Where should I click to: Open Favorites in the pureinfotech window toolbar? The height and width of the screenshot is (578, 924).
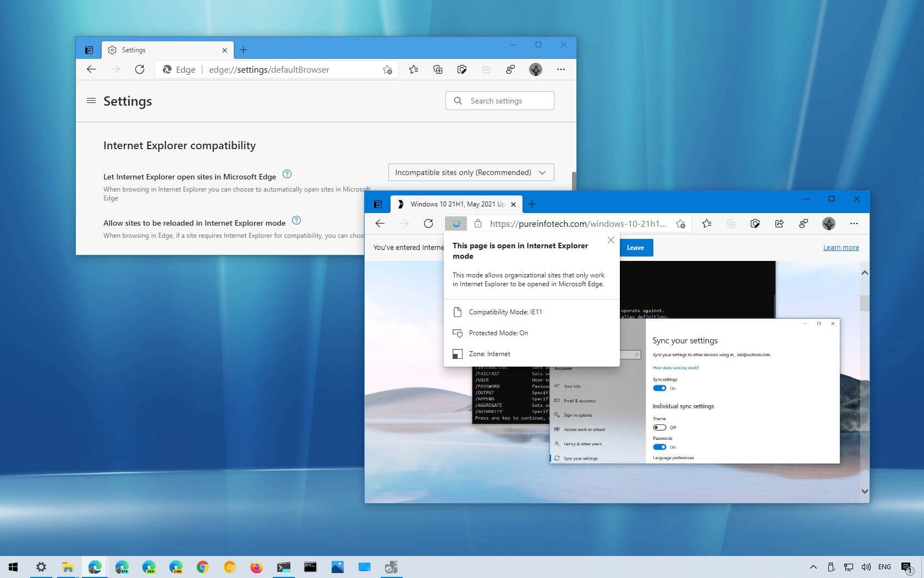coord(707,223)
